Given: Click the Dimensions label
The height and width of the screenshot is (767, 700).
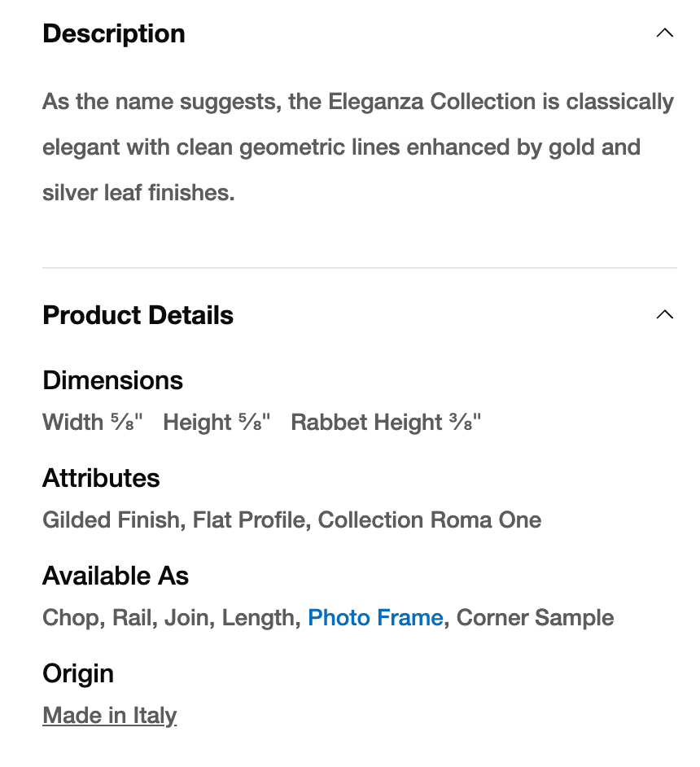Looking at the screenshot, I should tap(112, 380).
